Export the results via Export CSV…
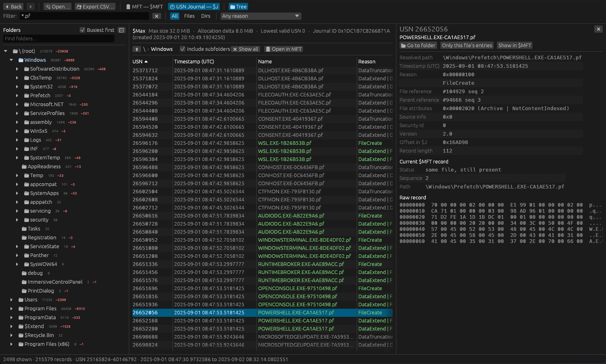Viewport: 606px width, 364px height. (95, 6)
